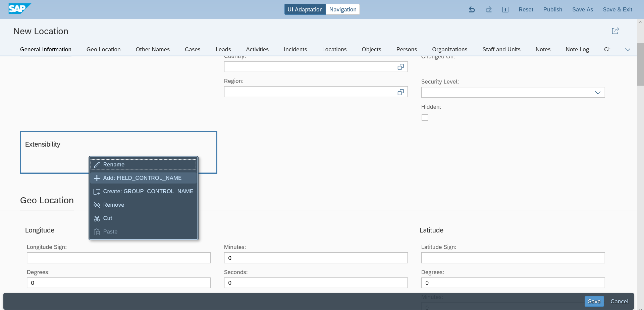Click the redo icon in the toolbar
The width and height of the screenshot is (644, 310).
pos(488,9)
